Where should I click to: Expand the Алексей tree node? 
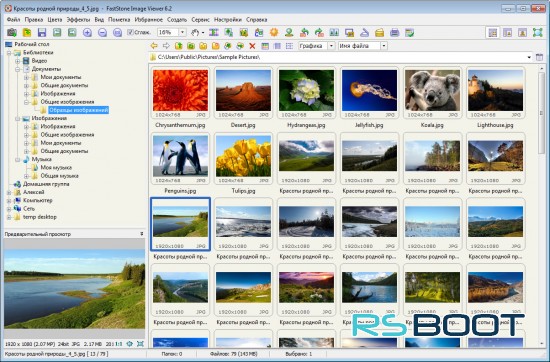(9, 192)
